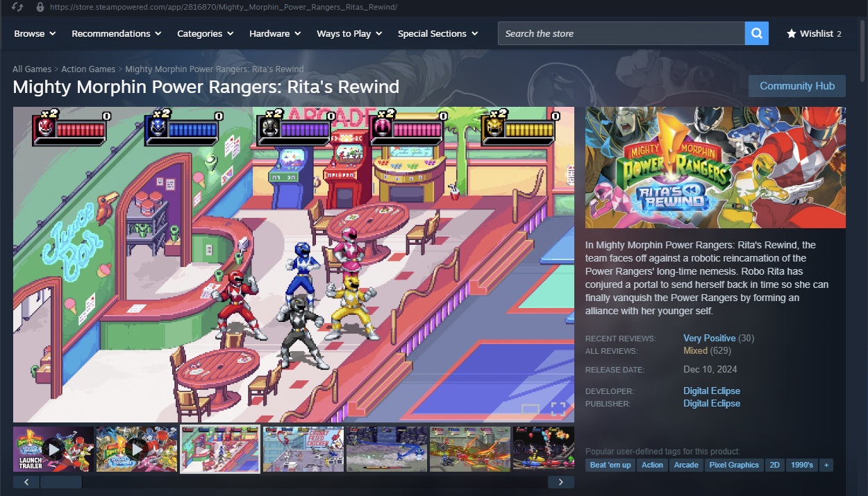Expand the Recommendations menu
This screenshot has width=868, height=496.
point(117,33)
